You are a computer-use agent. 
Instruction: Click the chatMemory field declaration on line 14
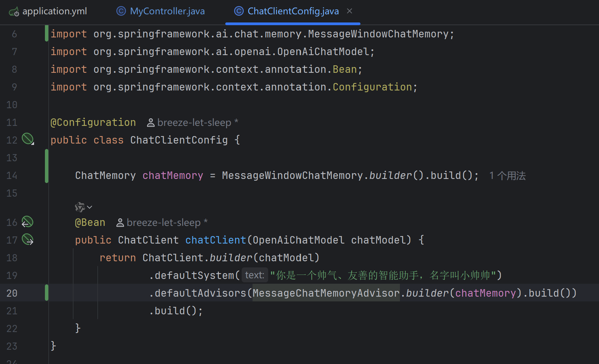pyautogui.click(x=173, y=176)
